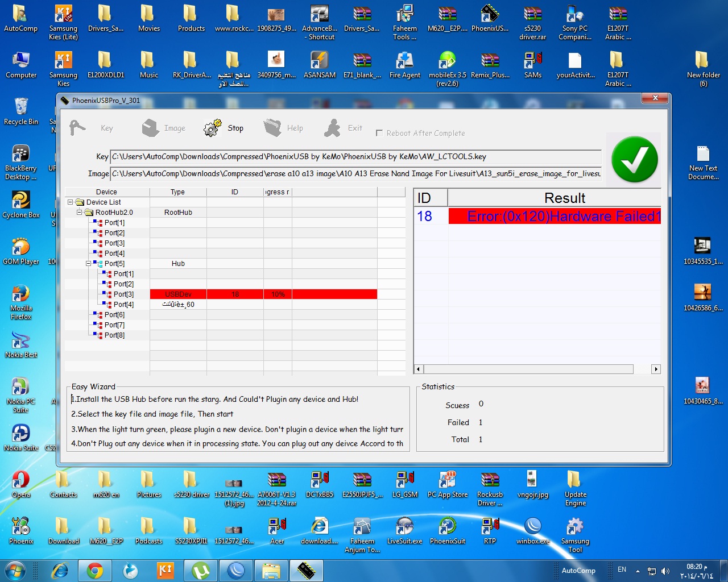Select the red USBDev row at Port[3]
Image resolution: width=728 pixels, height=582 pixels.
pyautogui.click(x=263, y=294)
